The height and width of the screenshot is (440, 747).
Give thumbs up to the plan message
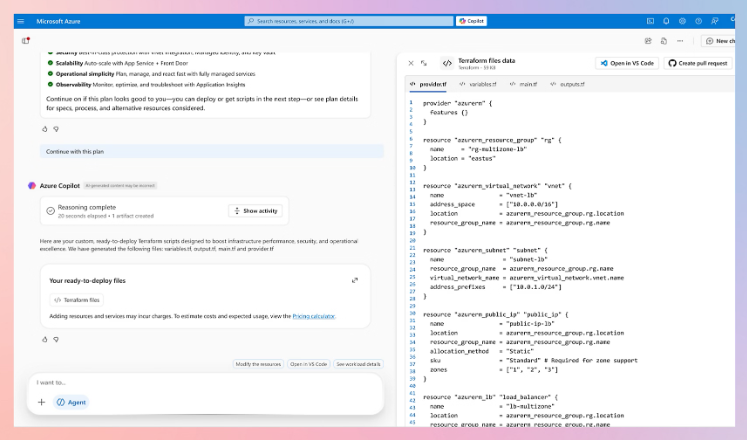tap(45, 129)
